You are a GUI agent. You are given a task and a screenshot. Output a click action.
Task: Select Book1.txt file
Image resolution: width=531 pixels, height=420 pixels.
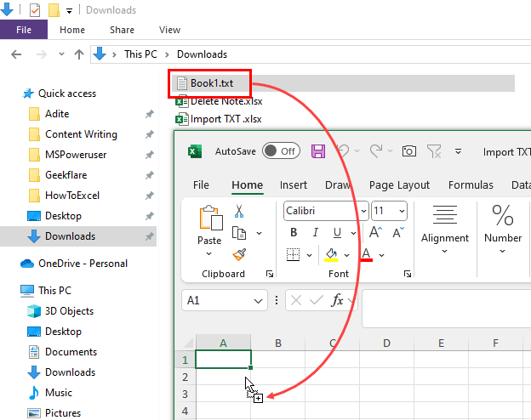pyautogui.click(x=343, y=83)
